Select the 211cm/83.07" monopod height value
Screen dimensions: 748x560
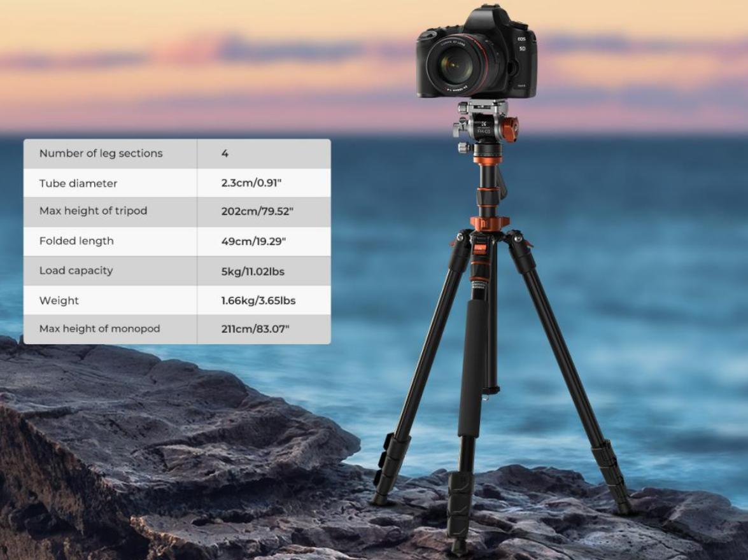point(255,329)
